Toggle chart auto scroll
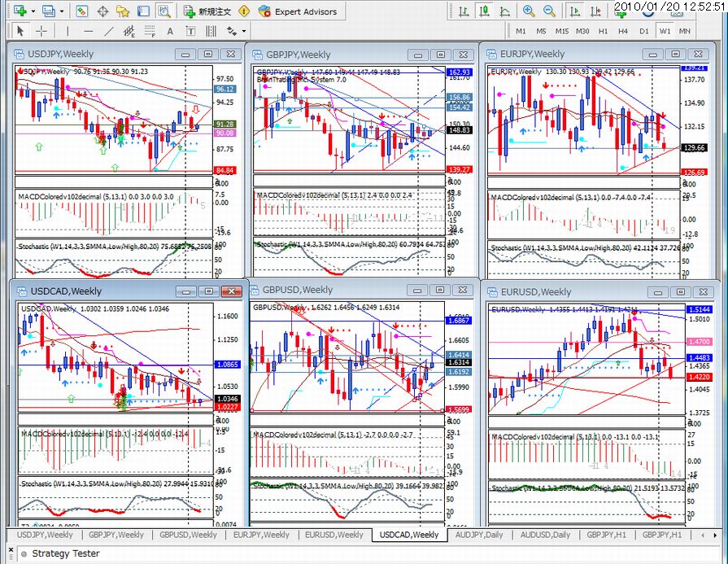The image size is (728, 564). click(575, 11)
